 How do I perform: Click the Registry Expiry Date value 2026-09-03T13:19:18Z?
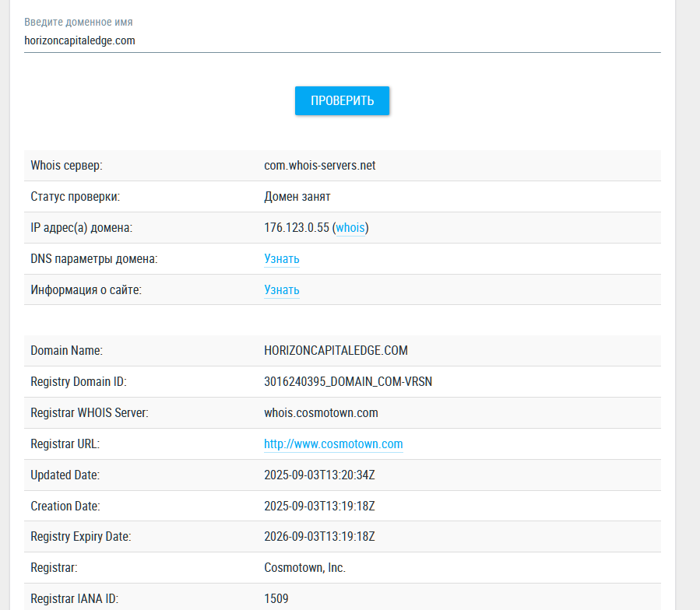click(x=319, y=537)
